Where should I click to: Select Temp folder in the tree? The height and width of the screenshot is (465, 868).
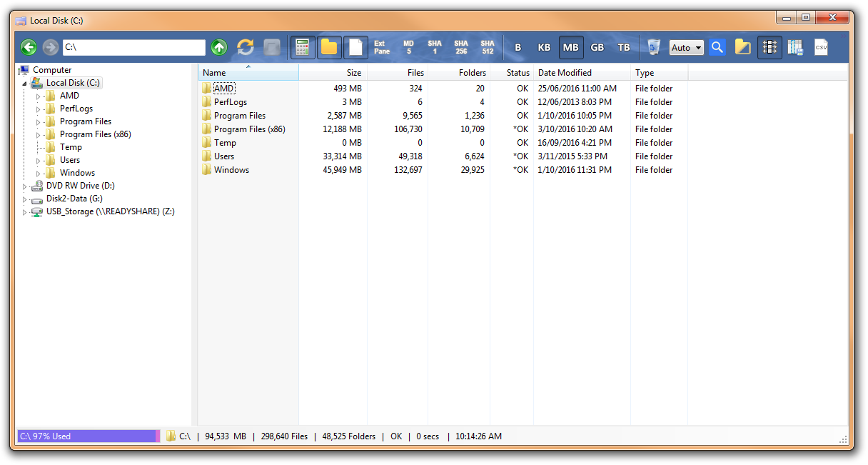[71, 147]
